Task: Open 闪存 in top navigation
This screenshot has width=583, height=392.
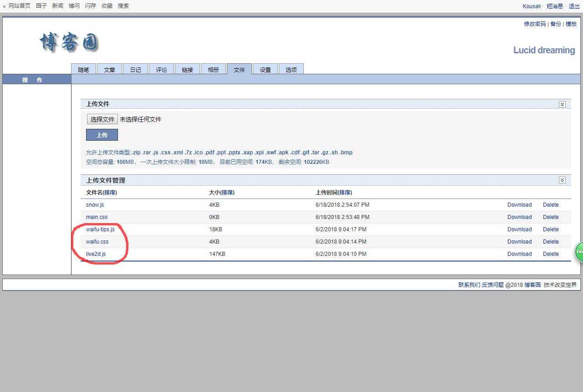Action: coord(90,6)
